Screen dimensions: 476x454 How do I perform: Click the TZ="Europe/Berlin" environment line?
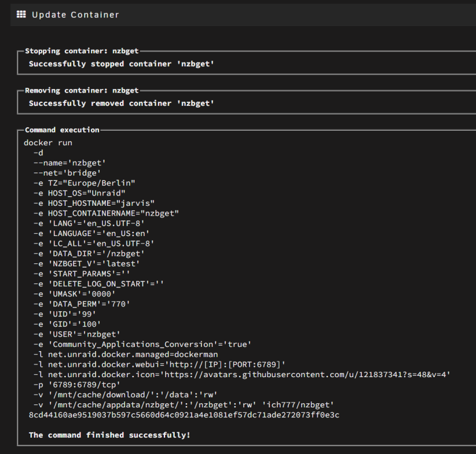coord(84,183)
